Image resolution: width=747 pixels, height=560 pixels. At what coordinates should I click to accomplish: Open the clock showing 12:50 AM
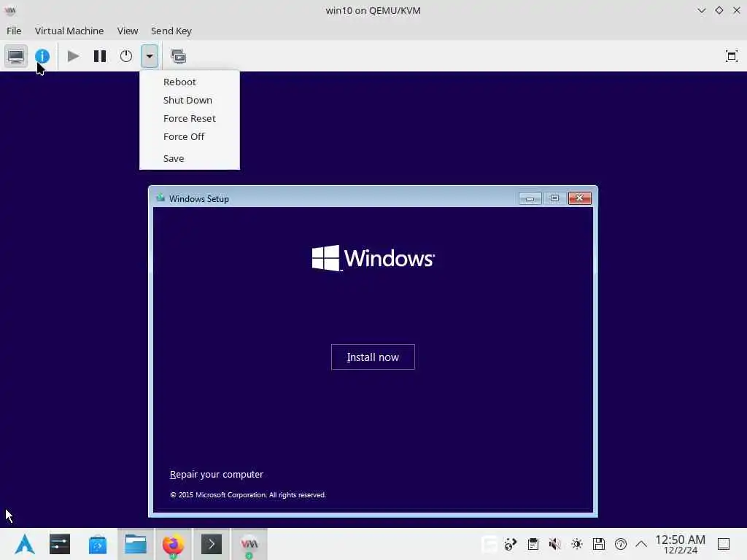click(x=680, y=544)
